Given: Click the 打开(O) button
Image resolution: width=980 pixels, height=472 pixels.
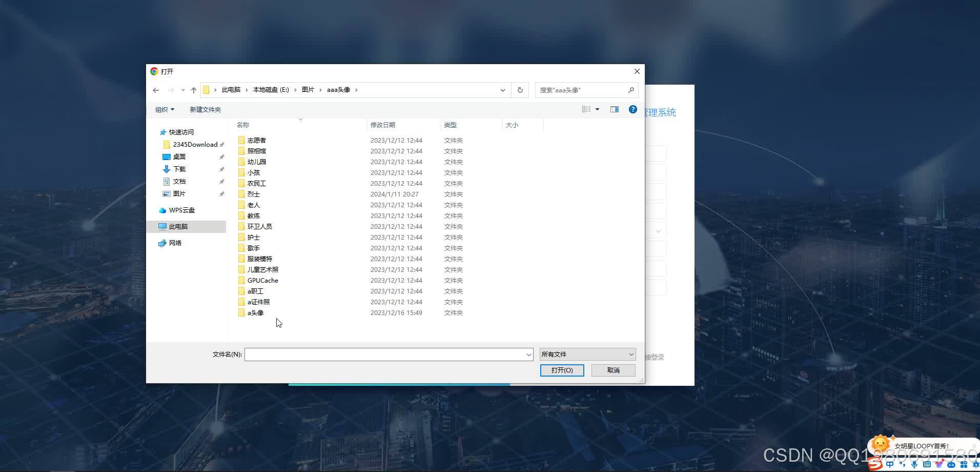Looking at the screenshot, I should (561, 370).
